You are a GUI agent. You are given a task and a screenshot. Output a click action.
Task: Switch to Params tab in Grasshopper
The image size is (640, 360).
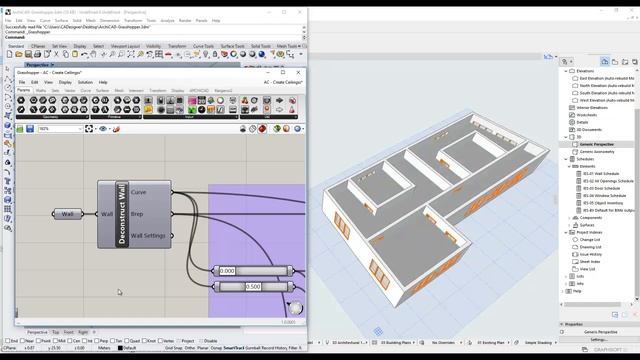pos(23,90)
